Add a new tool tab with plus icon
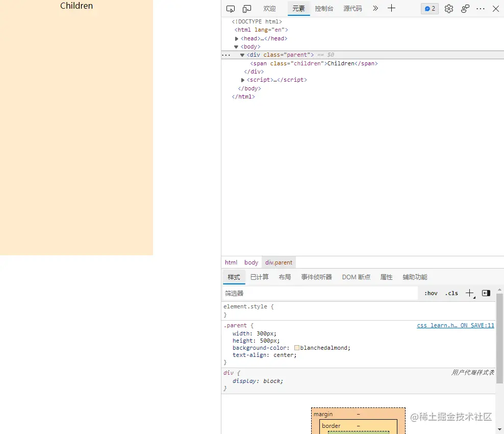504x434 pixels. pyautogui.click(x=391, y=8)
